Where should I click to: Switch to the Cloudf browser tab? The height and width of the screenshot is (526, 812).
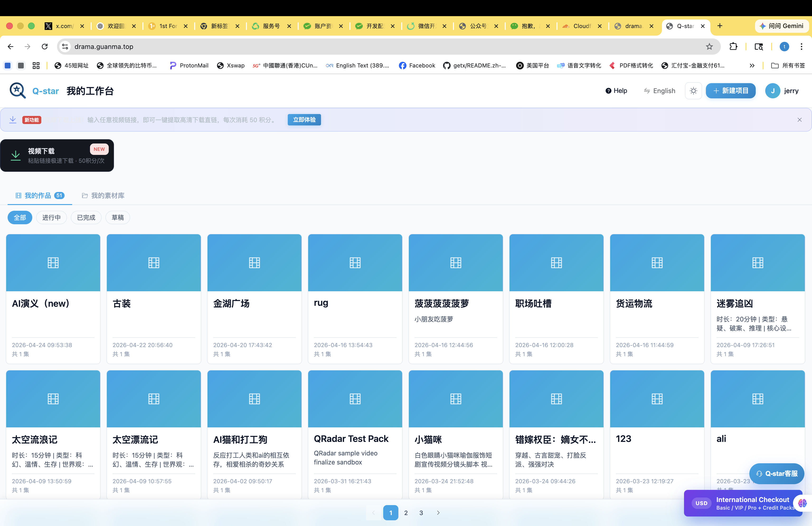click(x=582, y=26)
